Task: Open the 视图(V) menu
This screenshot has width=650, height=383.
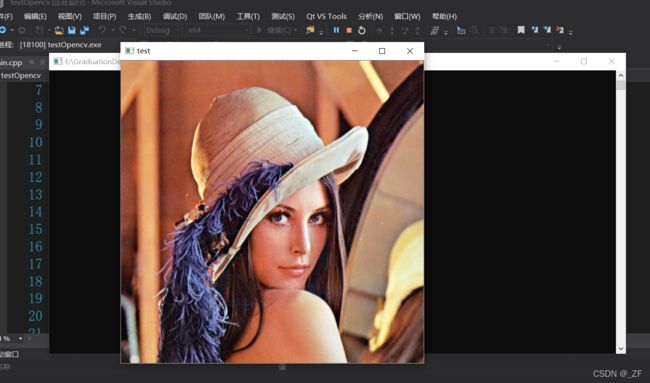Action: point(70,17)
